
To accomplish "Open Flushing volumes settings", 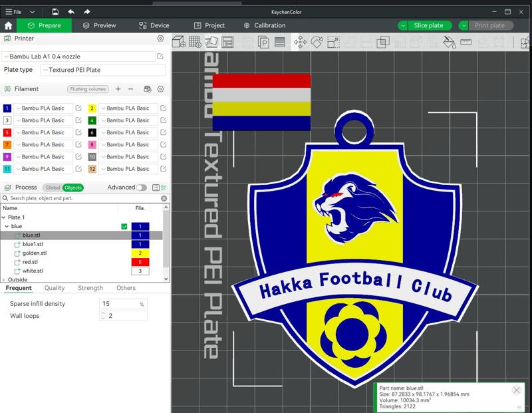I will tap(88, 89).
